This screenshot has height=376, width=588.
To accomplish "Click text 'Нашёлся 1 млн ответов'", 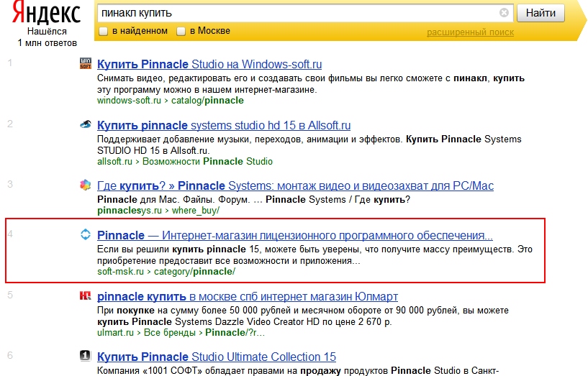I will click(48, 37).
